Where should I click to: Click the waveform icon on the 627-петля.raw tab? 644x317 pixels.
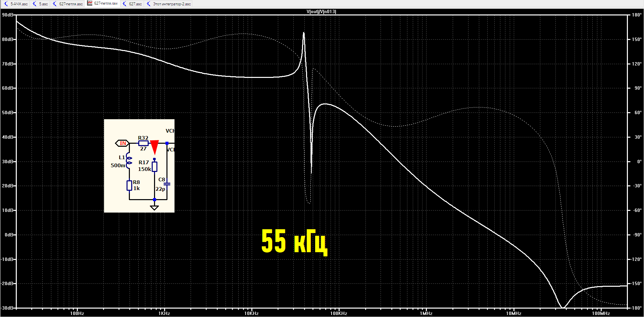coord(90,3)
